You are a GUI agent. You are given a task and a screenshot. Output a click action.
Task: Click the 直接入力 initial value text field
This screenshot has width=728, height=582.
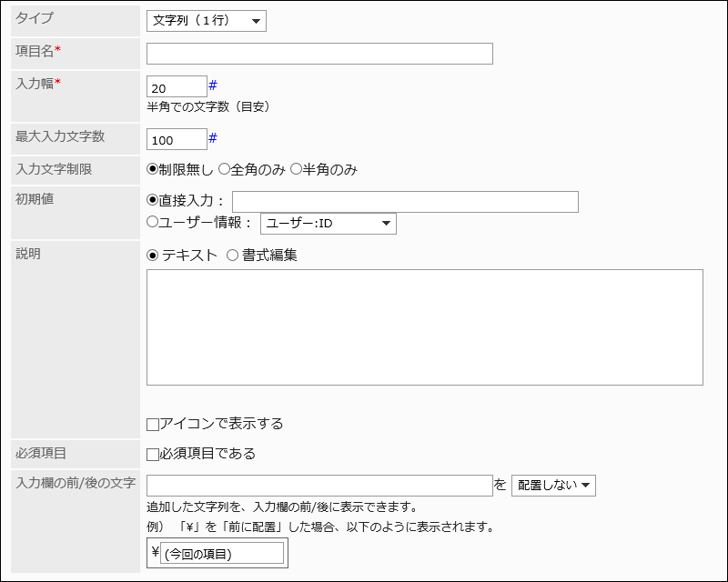coord(405,202)
